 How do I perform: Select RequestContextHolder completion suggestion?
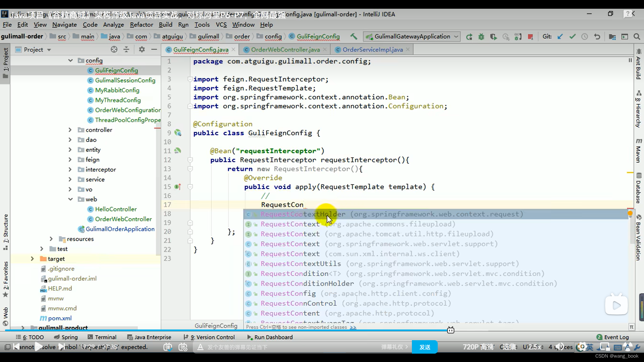[436, 214]
